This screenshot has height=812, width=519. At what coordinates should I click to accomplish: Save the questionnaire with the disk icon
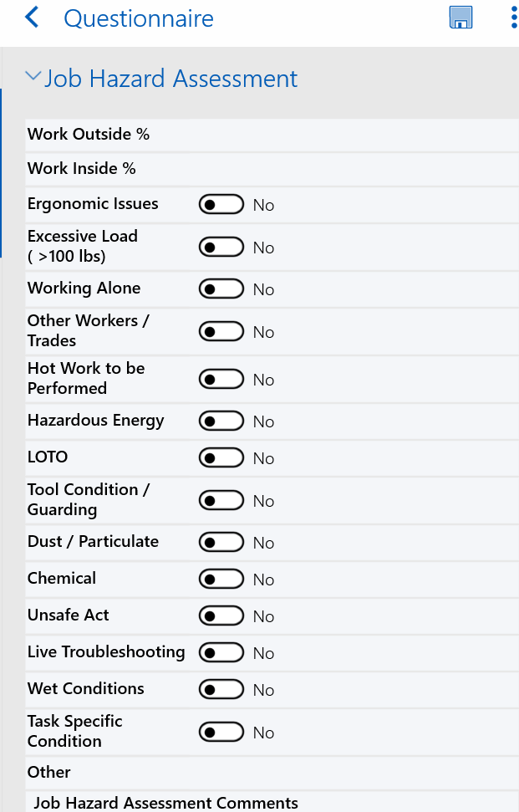click(460, 18)
